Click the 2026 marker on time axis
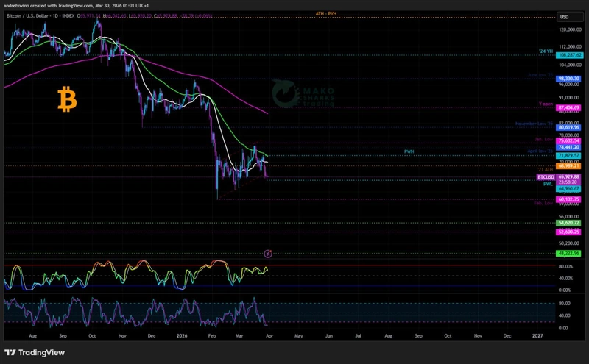This screenshot has height=364, width=589. click(x=180, y=335)
